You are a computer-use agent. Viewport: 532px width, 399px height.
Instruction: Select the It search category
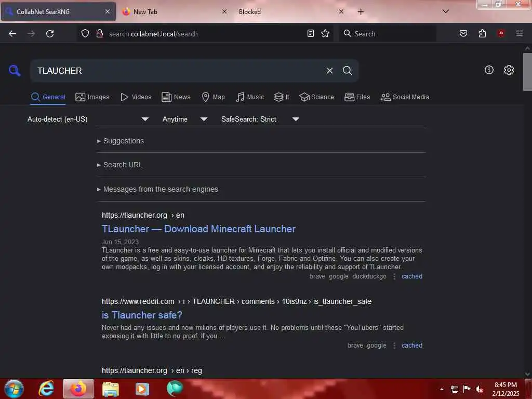(282, 97)
